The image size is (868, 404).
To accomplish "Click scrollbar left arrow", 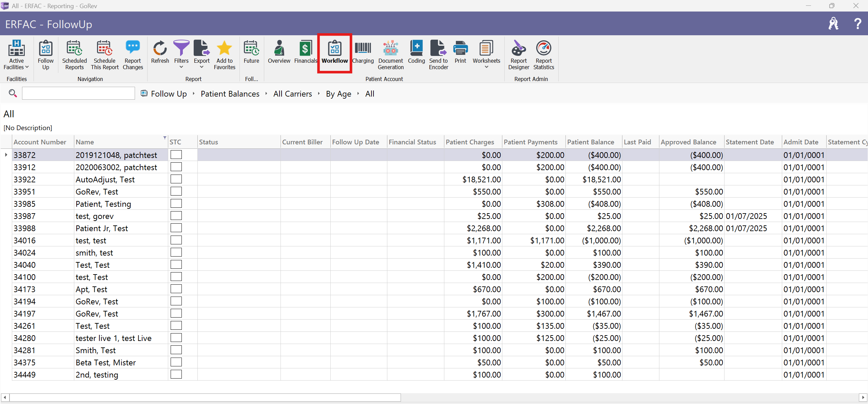I will [5, 397].
